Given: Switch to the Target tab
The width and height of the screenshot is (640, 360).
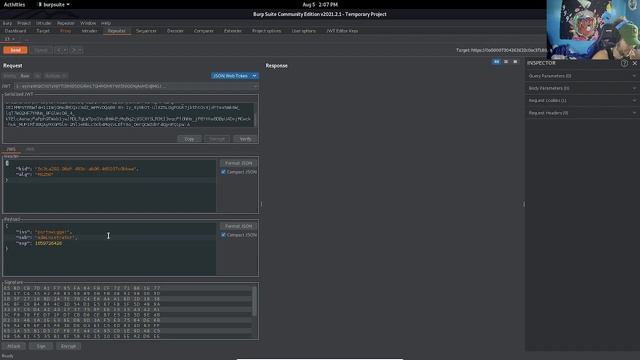Looking at the screenshot, I should click(43, 31).
